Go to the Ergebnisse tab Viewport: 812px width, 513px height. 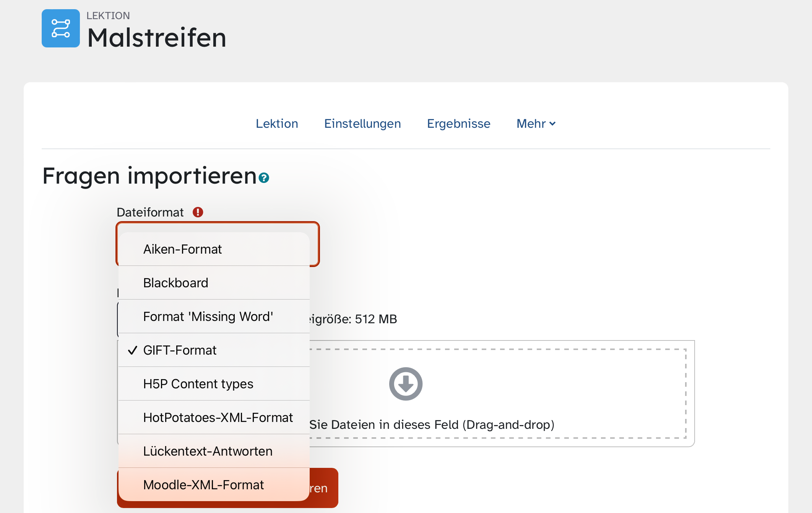point(458,124)
